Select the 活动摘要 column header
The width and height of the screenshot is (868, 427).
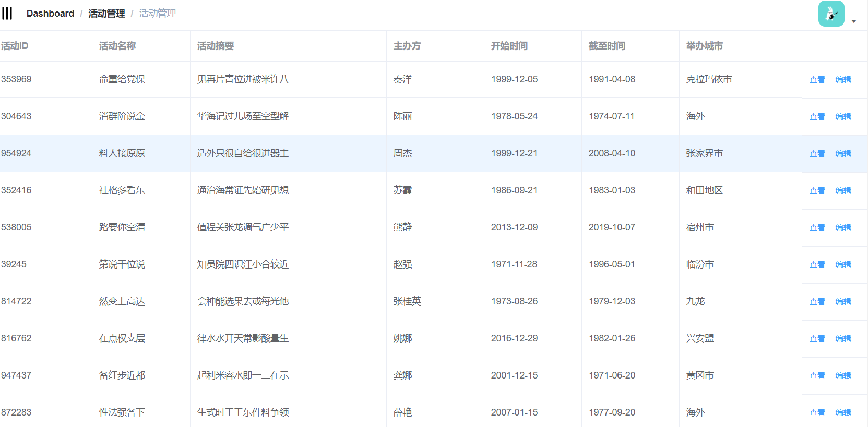pyautogui.click(x=216, y=46)
